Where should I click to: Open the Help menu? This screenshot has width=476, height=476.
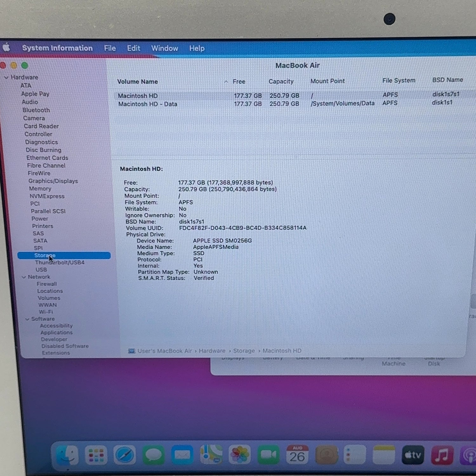coord(197,48)
